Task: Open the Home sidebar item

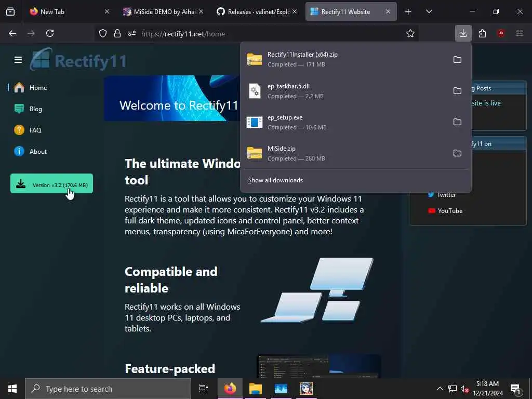Action: 31,87
